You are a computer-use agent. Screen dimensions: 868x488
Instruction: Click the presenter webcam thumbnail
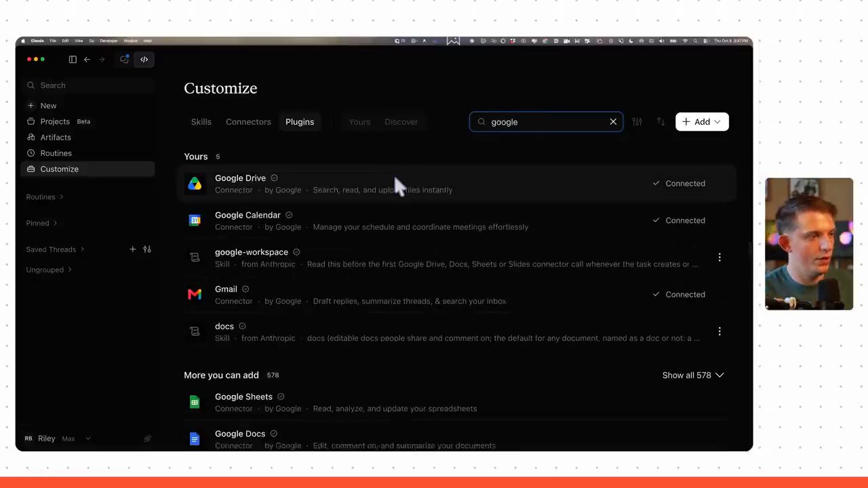click(x=809, y=244)
